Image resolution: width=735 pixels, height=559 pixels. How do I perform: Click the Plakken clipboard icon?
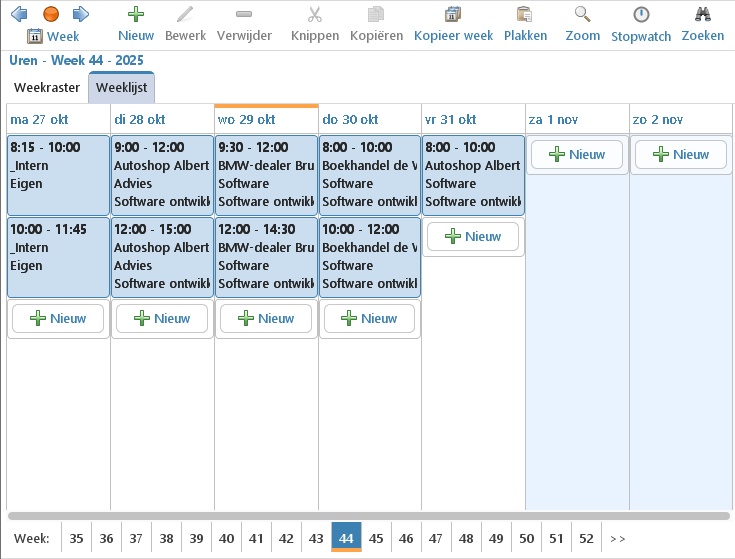(525, 23)
